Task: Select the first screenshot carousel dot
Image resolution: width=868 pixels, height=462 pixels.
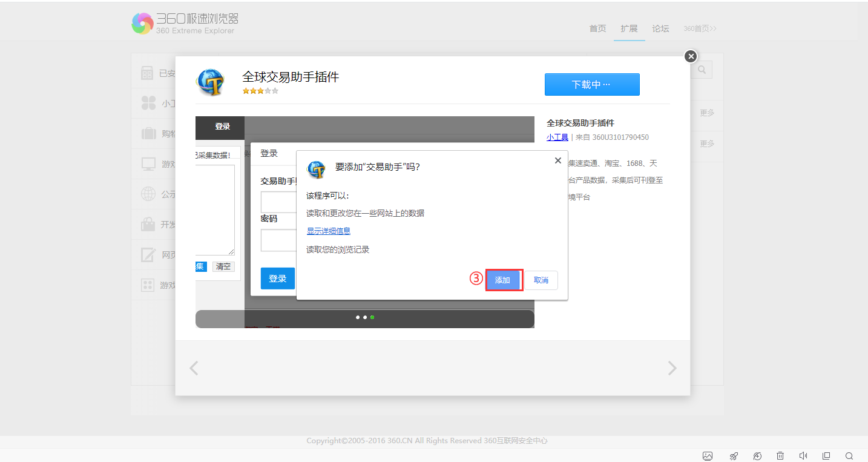Action: pos(358,317)
